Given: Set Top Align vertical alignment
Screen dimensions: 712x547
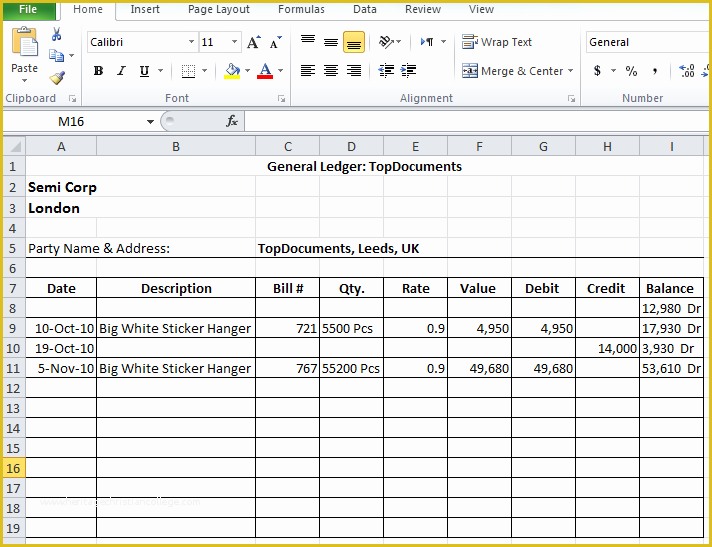Looking at the screenshot, I should point(308,42).
